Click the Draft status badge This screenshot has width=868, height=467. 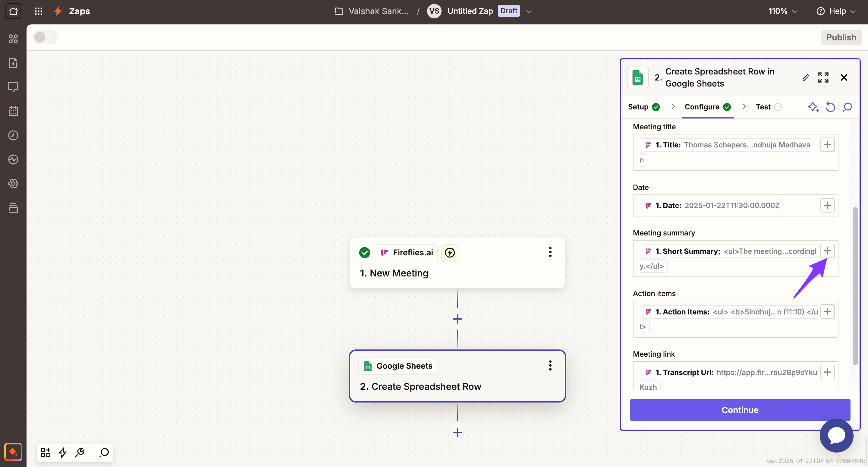point(508,11)
